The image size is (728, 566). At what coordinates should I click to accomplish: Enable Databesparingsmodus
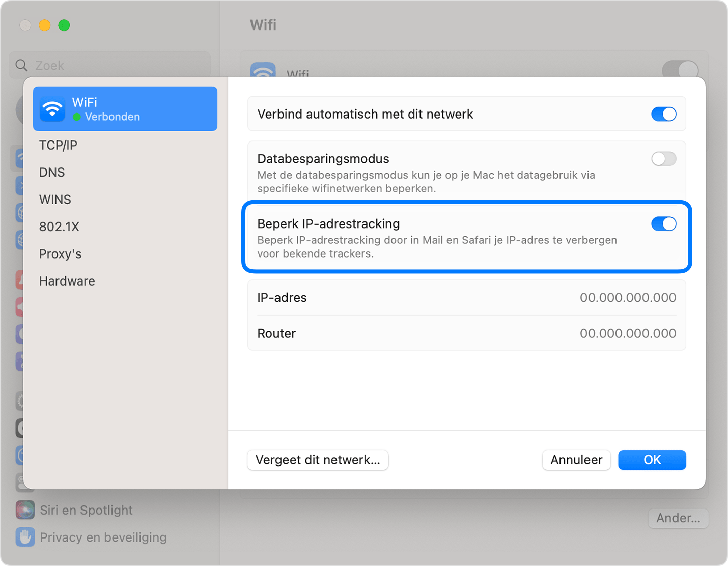tap(663, 159)
